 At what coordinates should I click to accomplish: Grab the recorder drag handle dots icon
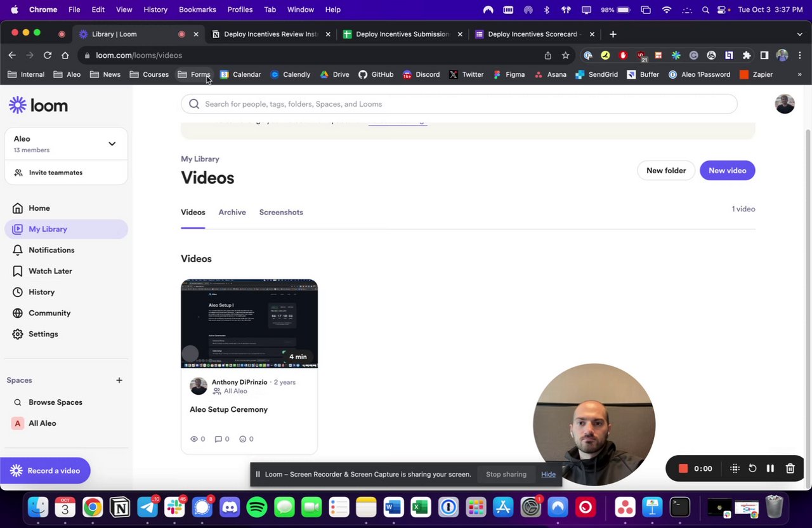(x=735, y=468)
